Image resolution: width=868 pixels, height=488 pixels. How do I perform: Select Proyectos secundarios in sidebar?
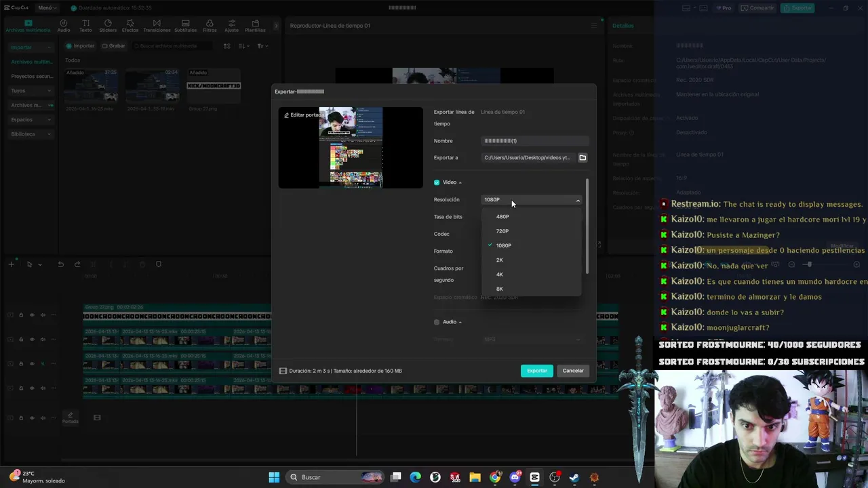[x=31, y=77]
